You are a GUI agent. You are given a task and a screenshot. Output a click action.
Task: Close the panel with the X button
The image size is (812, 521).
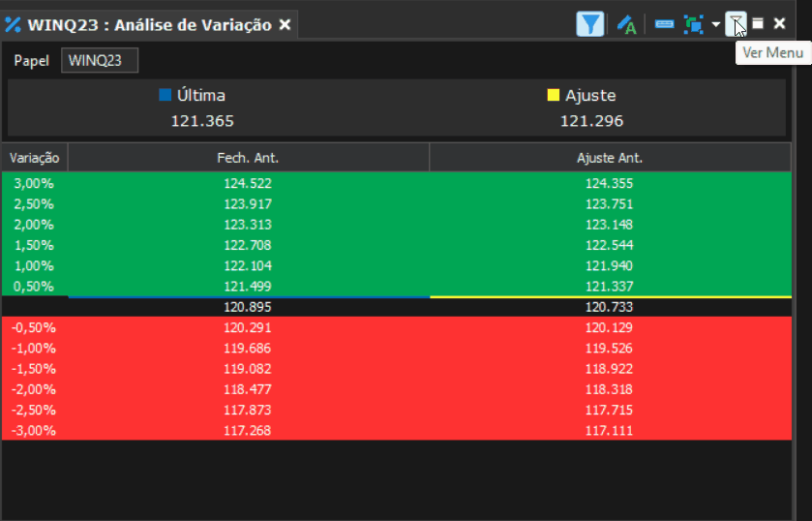[x=779, y=24]
